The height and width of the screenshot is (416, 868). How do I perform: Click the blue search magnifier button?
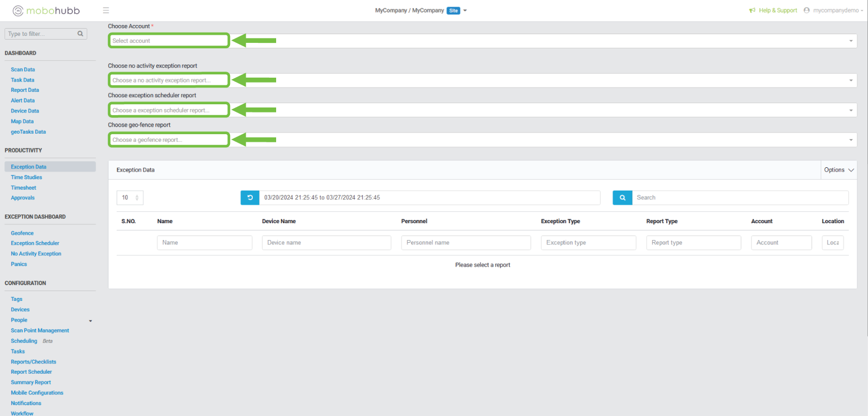coord(622,198)
